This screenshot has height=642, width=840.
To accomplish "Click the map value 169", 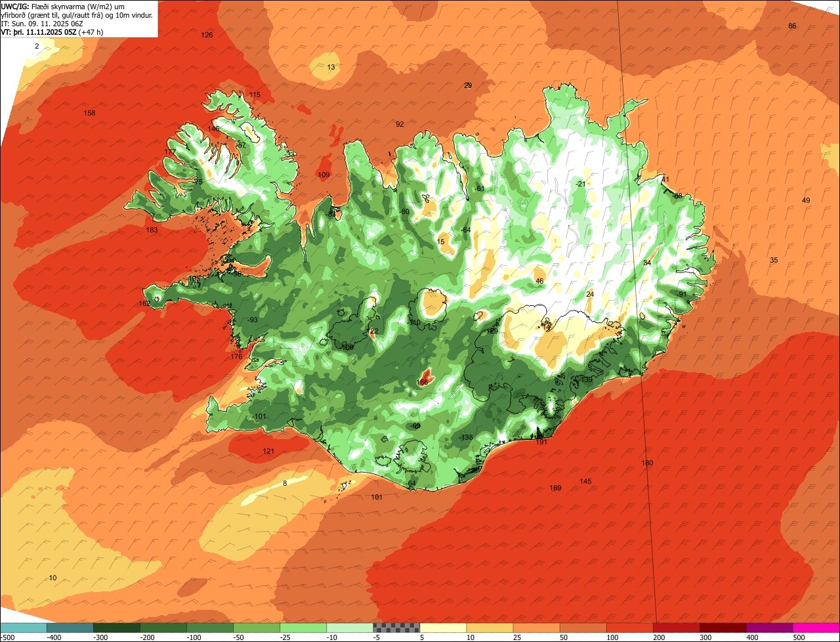I will tap(555, 488).
